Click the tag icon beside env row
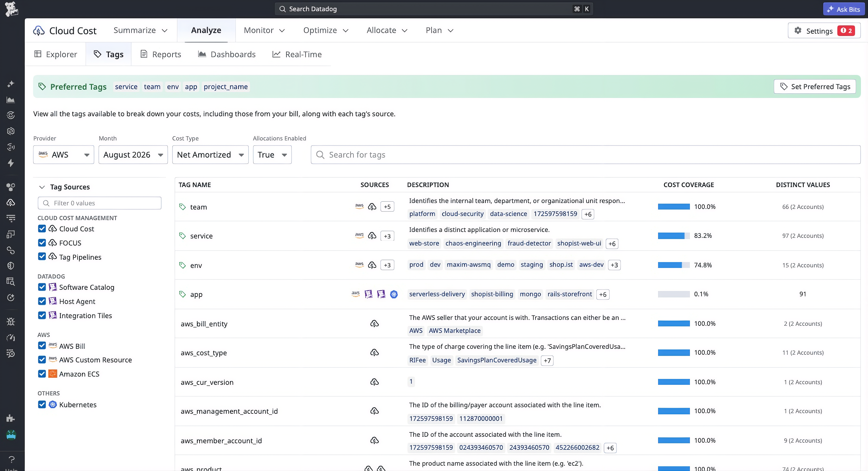Screen dimensions: 868x471 click(x=182, y=265)
